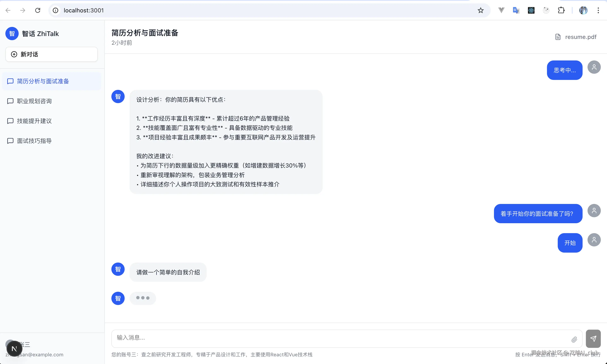Open the browser extensions puzzle icon
Screen dimensions: 607x364
(561, 10)
